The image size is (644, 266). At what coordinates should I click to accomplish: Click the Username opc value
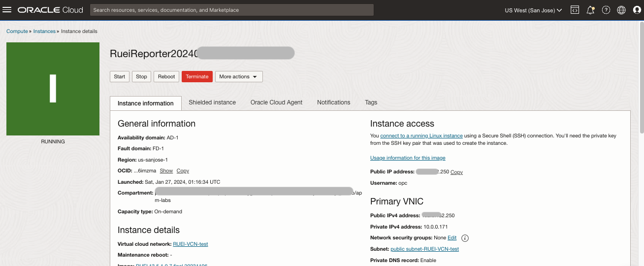403,183
